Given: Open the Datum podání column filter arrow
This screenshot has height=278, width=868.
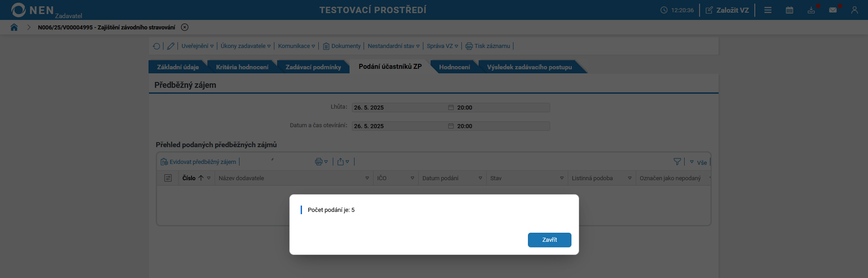Looking at the screenshot, I should click(x=480, y=178).
